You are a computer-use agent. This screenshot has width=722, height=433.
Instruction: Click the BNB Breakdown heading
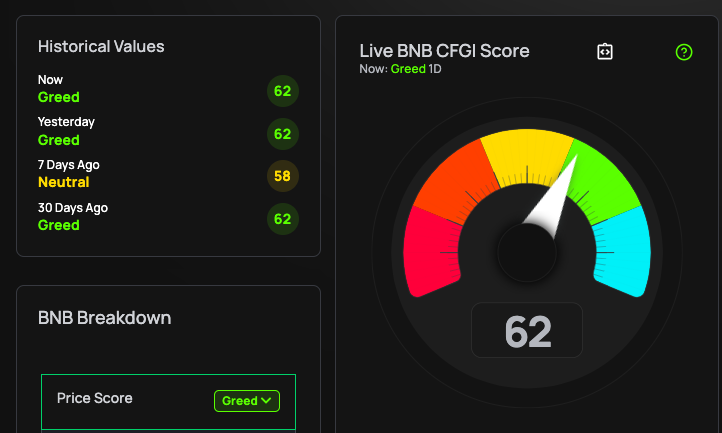pyautogui.click(x=104, y=318)
